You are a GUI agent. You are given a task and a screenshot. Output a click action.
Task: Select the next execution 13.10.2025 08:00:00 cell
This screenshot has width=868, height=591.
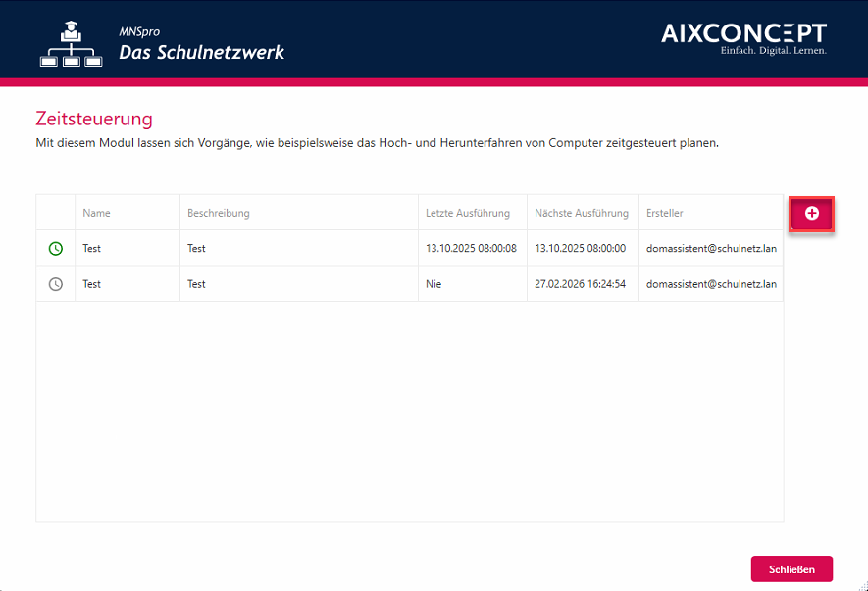(581, 249)
